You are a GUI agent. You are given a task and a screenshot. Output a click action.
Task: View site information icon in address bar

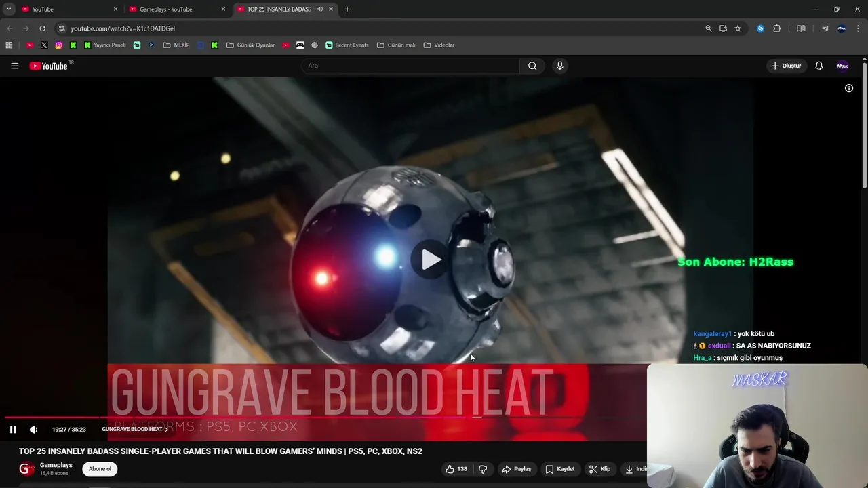pos(62,28)
